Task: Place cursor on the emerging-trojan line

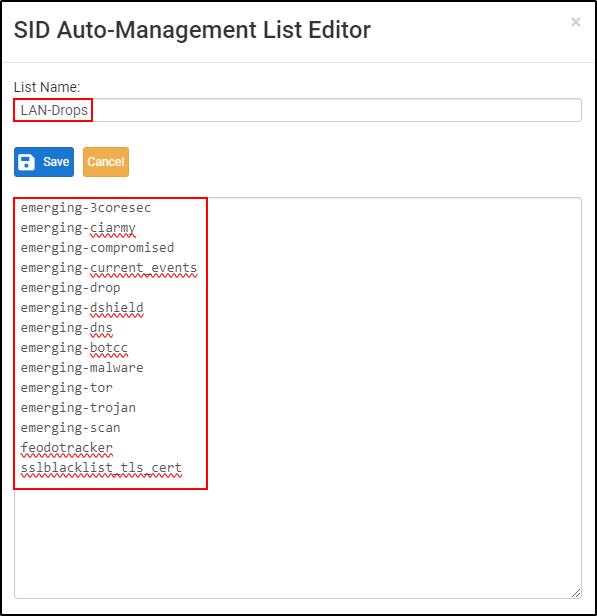Action: pos(78,408)
